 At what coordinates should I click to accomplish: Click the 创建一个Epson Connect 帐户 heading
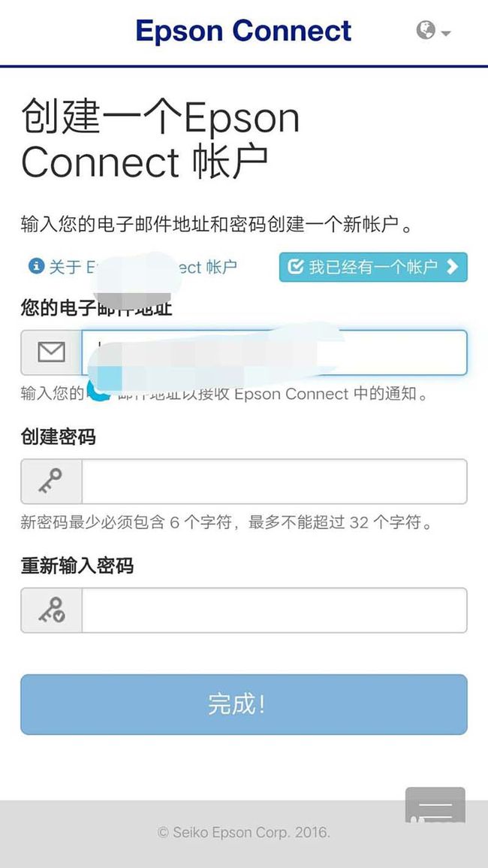[x=161, y=140]
